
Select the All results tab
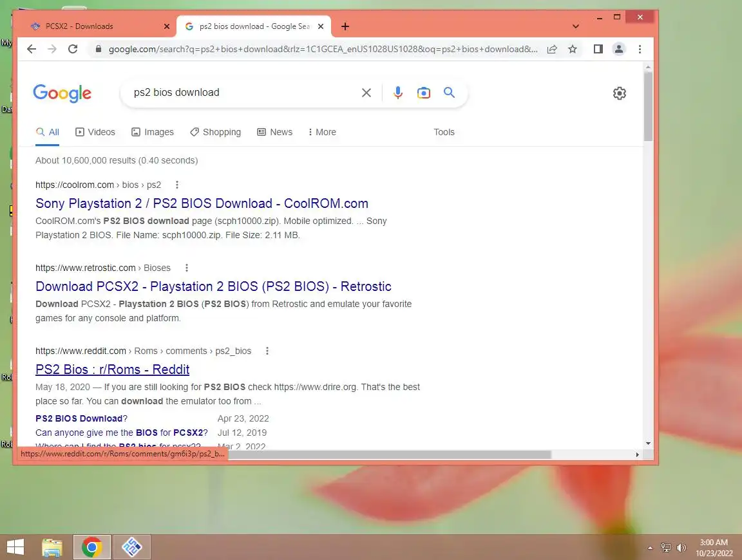[47, 133]
